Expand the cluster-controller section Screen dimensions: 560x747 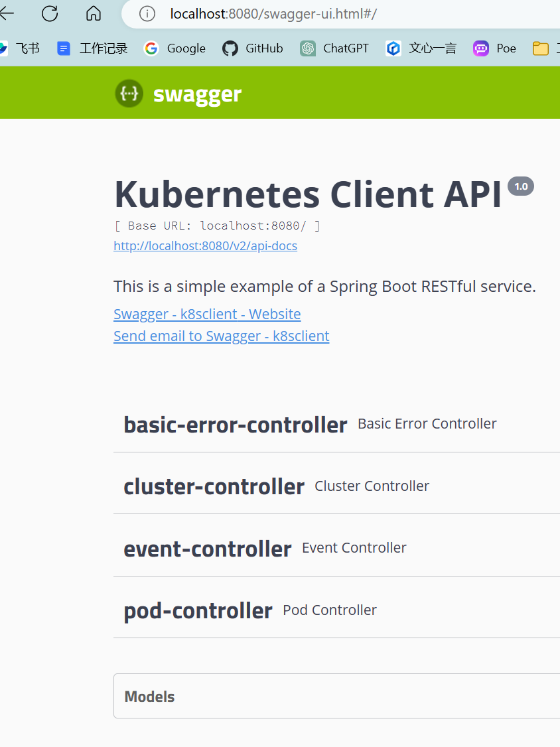pyautogui.click(x=336, y=486)
